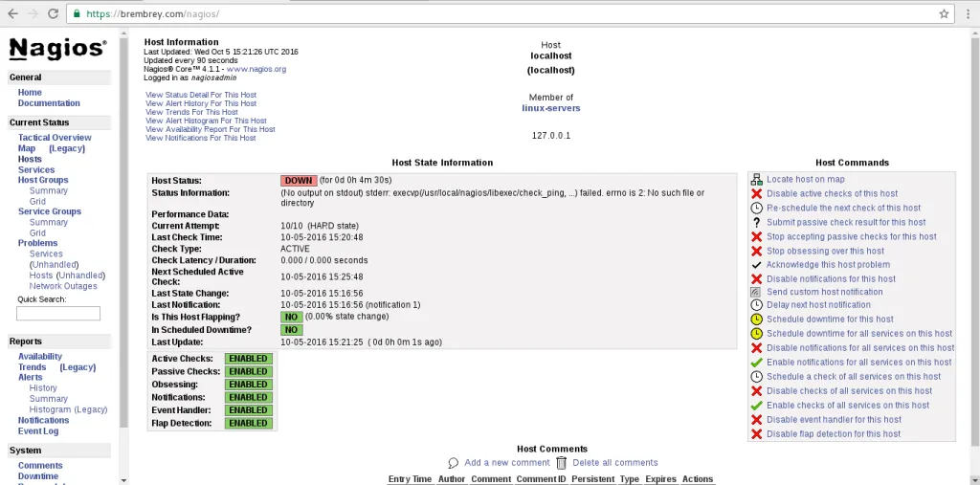Screen dimensions: 980x485
Task: Click red X next to Stop accepting passive checks
Action: (756, 237)
